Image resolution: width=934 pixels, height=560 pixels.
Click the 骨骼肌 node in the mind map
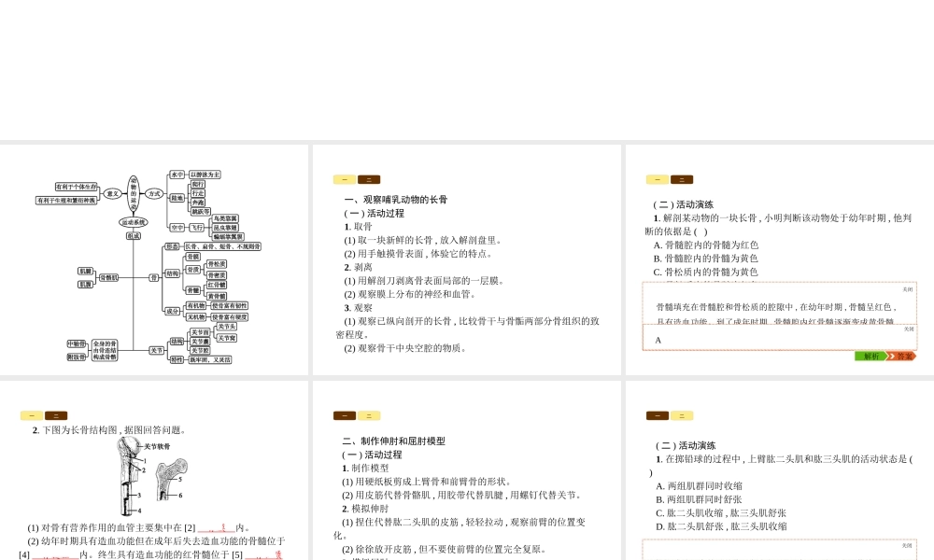(108, 278)
